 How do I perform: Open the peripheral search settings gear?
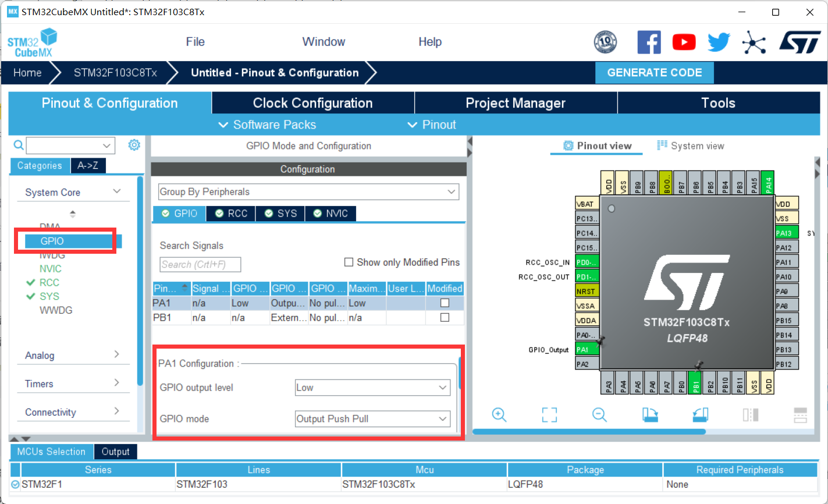[134, 145]
